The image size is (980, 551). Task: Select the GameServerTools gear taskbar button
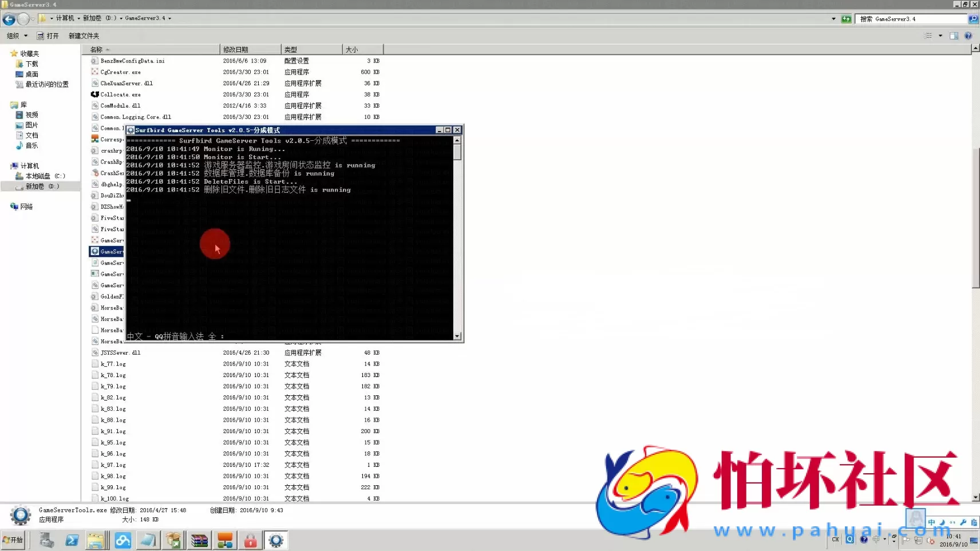[276, 540]
